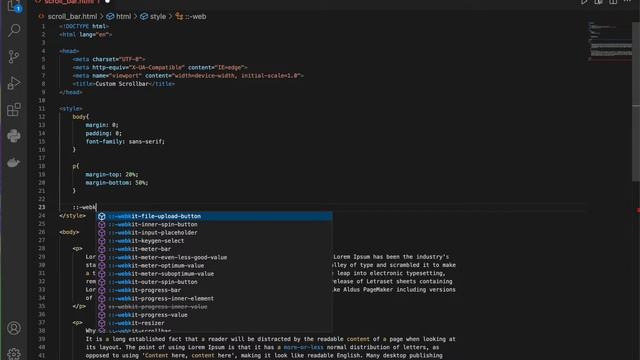Screen dimensions: 640x360
Task: Select ::-webkit-inner-spin-button suggestion
Action: point(214,224)
